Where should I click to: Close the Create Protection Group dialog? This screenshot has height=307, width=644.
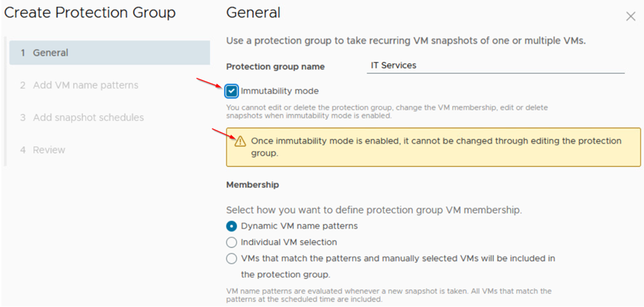point(631,17)
